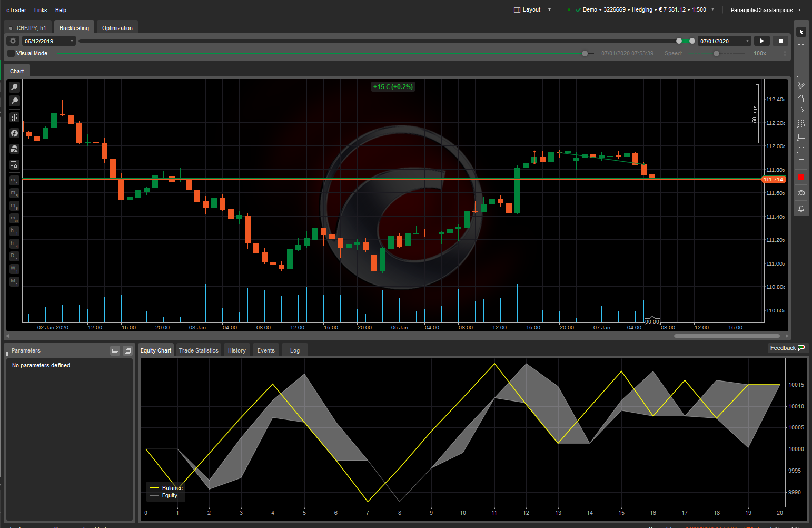Click the Facebook share icon

[14, 133]
